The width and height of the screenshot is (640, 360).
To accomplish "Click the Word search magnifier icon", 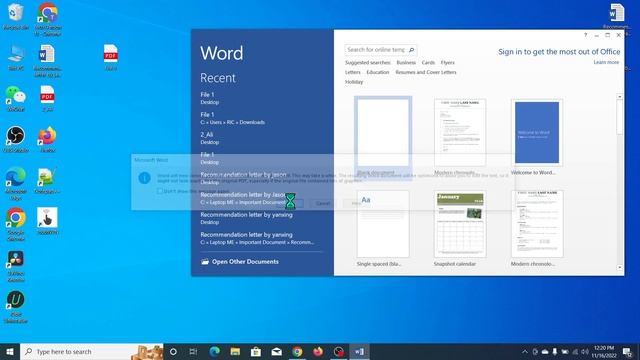I will tap(411, 50).
